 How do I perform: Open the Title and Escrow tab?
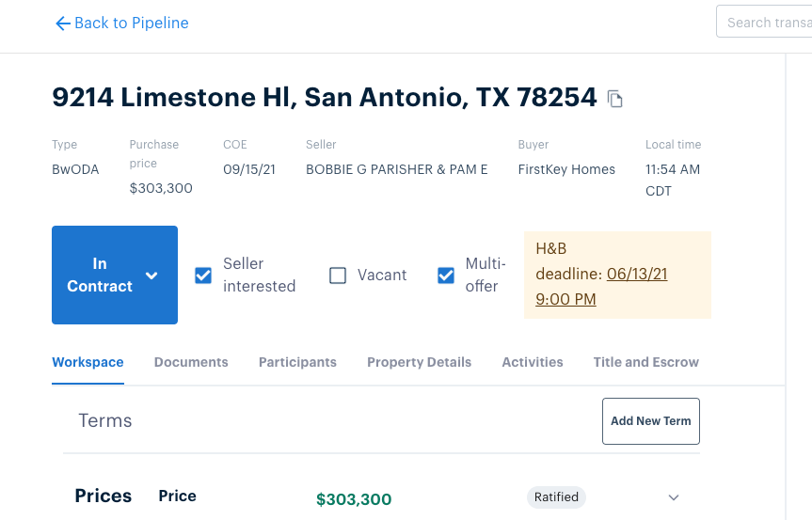click(x=645, y=362)
